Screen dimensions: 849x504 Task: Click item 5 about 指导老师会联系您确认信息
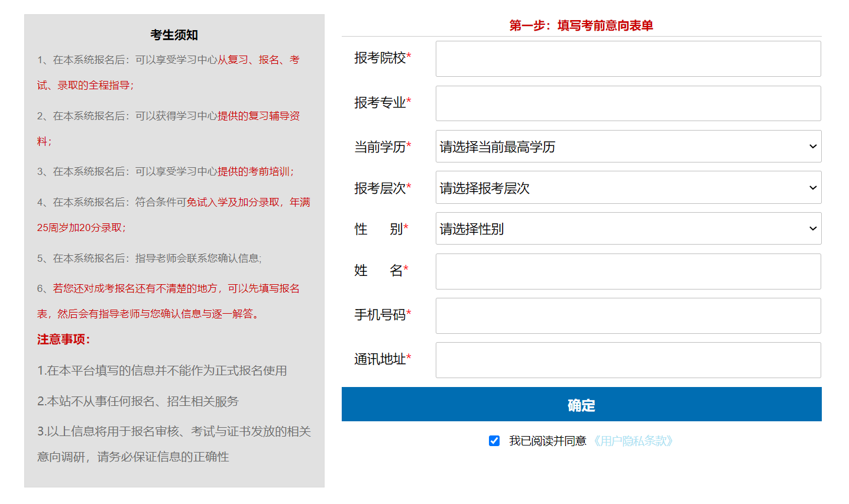tap(149, 258)
